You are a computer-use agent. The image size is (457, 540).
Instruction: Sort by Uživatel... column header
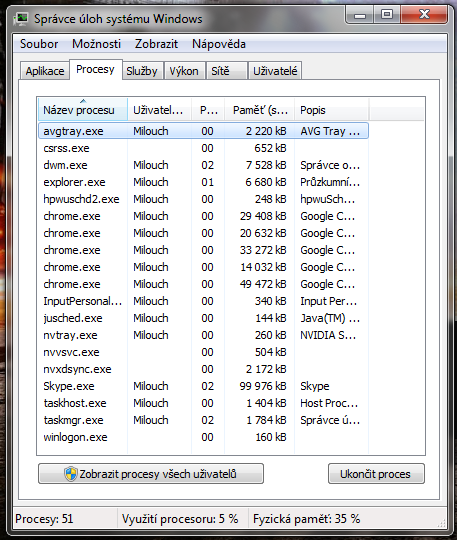(159, 110)
